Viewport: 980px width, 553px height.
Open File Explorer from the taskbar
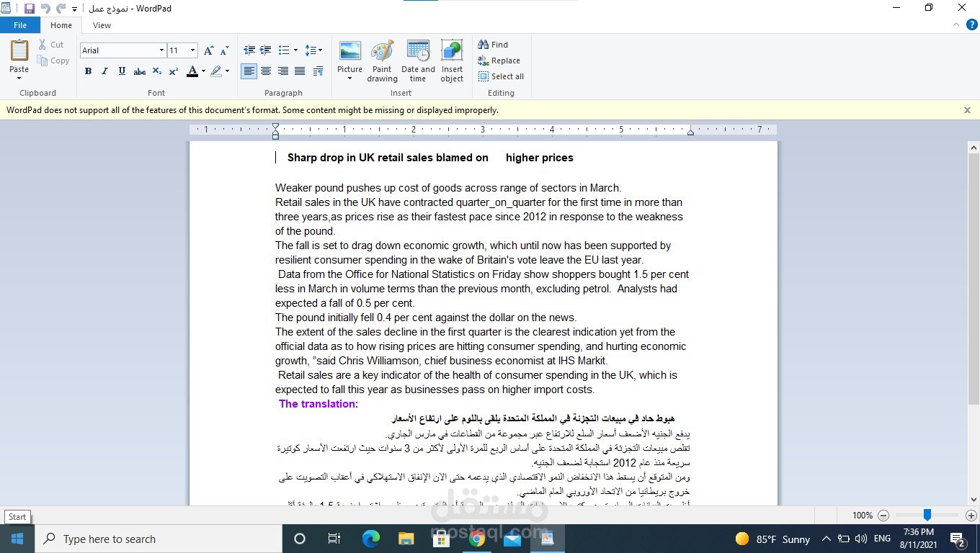406,539
